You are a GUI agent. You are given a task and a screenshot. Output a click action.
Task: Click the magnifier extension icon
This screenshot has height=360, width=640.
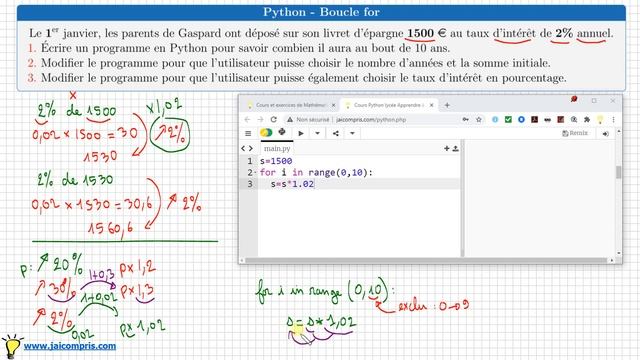[574, 120]
